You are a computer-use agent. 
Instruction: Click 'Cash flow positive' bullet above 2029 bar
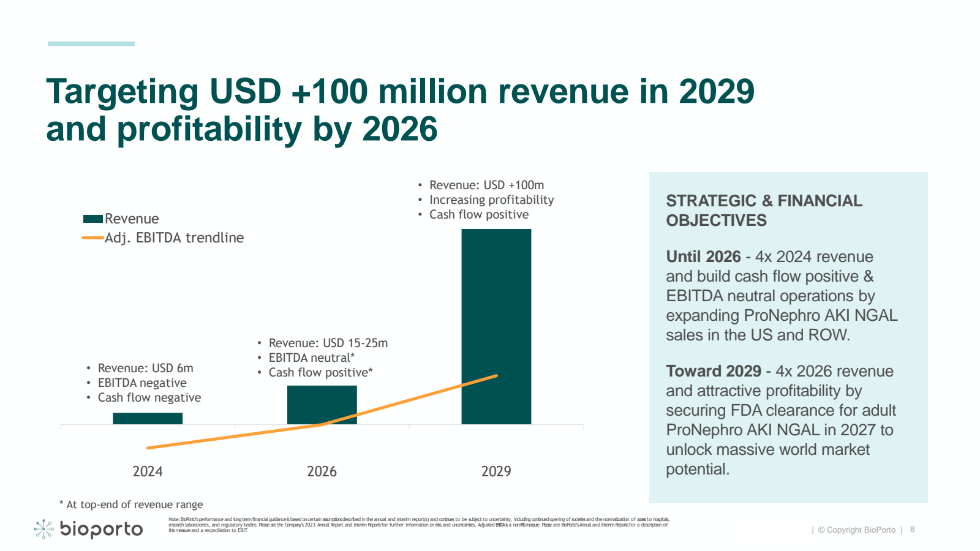[479, 214]
